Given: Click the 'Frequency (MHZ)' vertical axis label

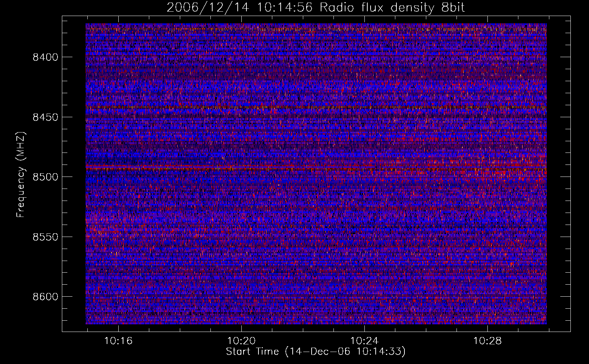Looking at the screenshot, I should click(21, 175).
